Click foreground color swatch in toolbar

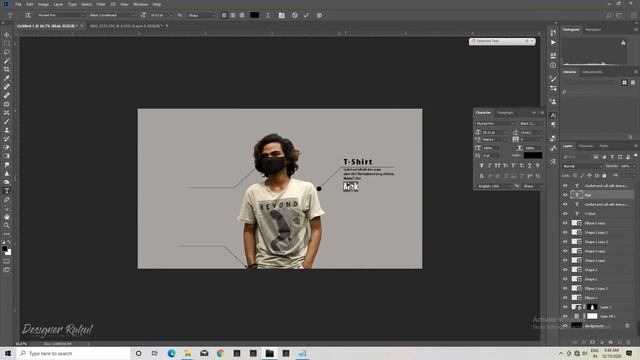point(4,249)
